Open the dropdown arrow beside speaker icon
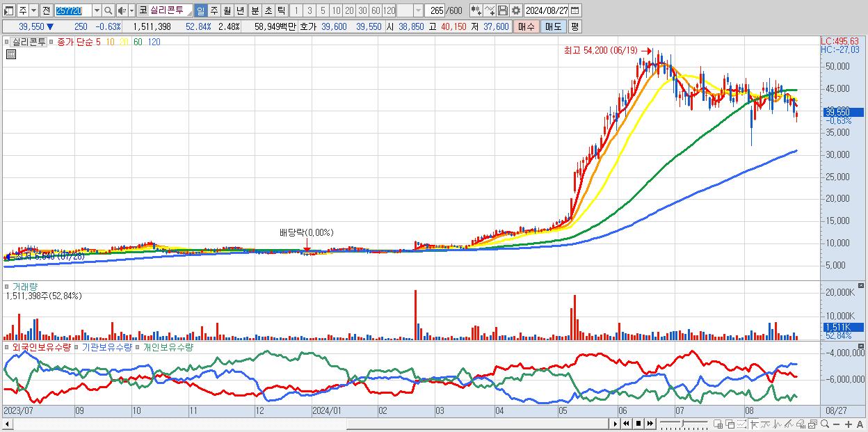This screenshot has width=868, height=432. 131,10
